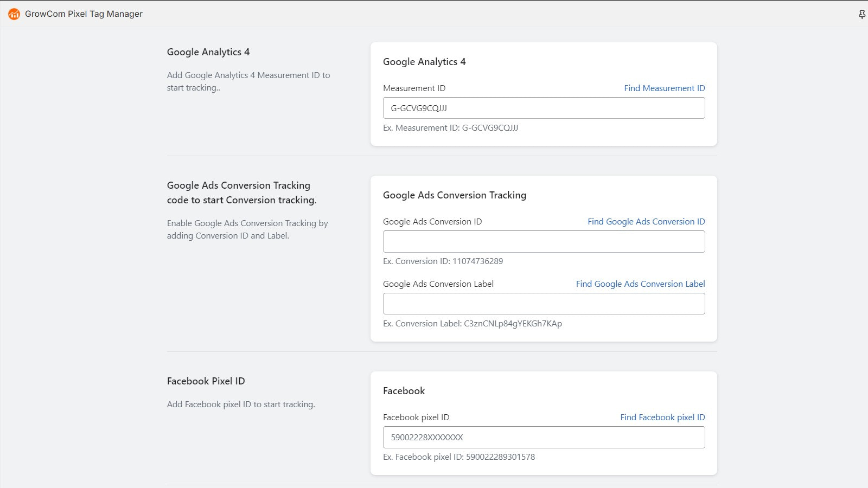The height and width of the screenshot is (488, 868).
Task: Click the GrowCom Pixel Tag Manager title
Action: pyautogui.click(x=84, y=14)
